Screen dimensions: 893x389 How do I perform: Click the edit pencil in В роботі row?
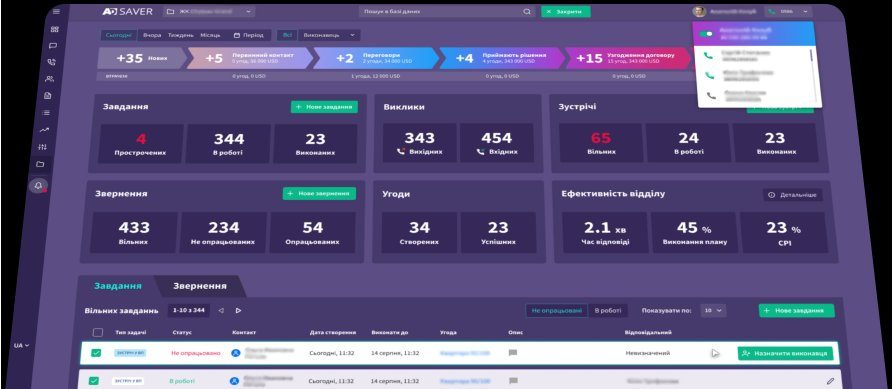[830, 380]
